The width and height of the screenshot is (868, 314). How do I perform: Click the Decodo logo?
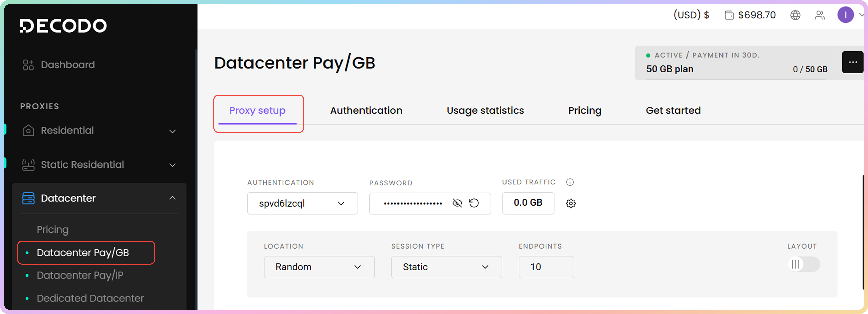pyautogui.click(x=63, y=26)
